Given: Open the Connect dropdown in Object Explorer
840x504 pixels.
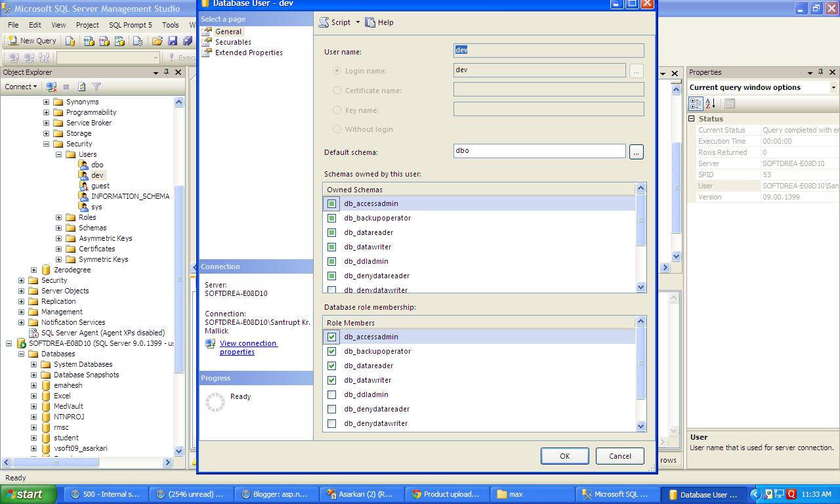Looking at the screenshot, I should (21, 87).
